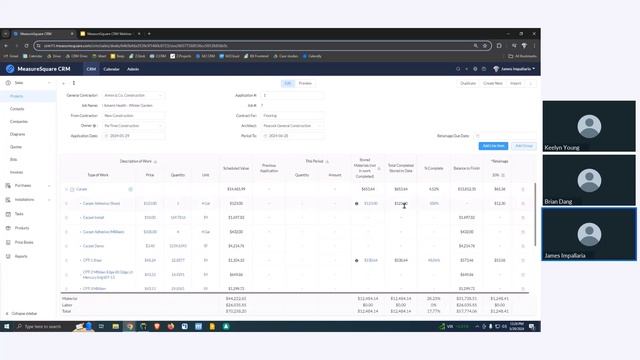This screenshot has height=360, width=640.
Task: Click the icon beside This Period header
Action: [x=327, y=162]
